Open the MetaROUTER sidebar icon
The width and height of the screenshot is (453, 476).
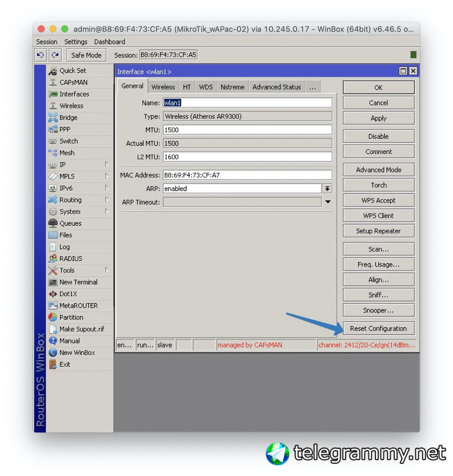(53, 306)
